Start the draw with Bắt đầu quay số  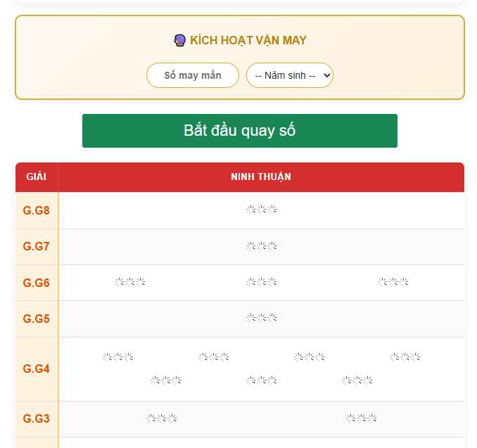click(x=240, y=131)
